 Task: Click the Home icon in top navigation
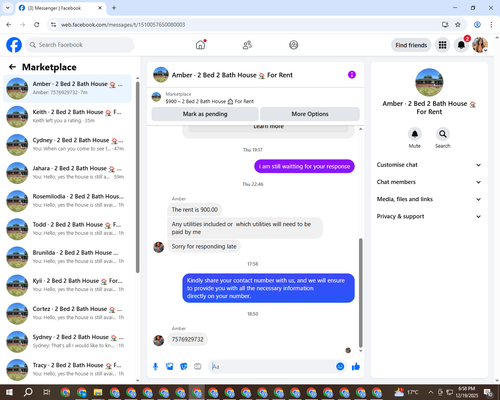(200, 45)
